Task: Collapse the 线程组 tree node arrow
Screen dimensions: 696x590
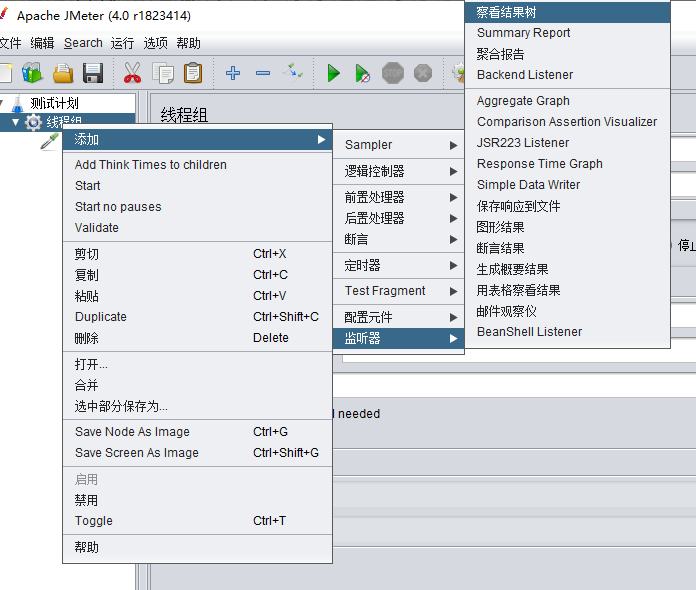Action: [16, 122]
